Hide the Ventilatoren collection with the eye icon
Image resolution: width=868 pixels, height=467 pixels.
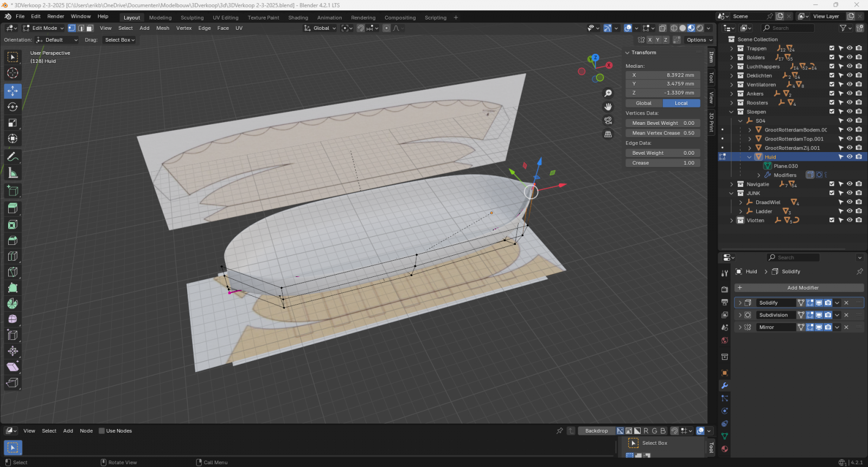[x=850, y=84]
